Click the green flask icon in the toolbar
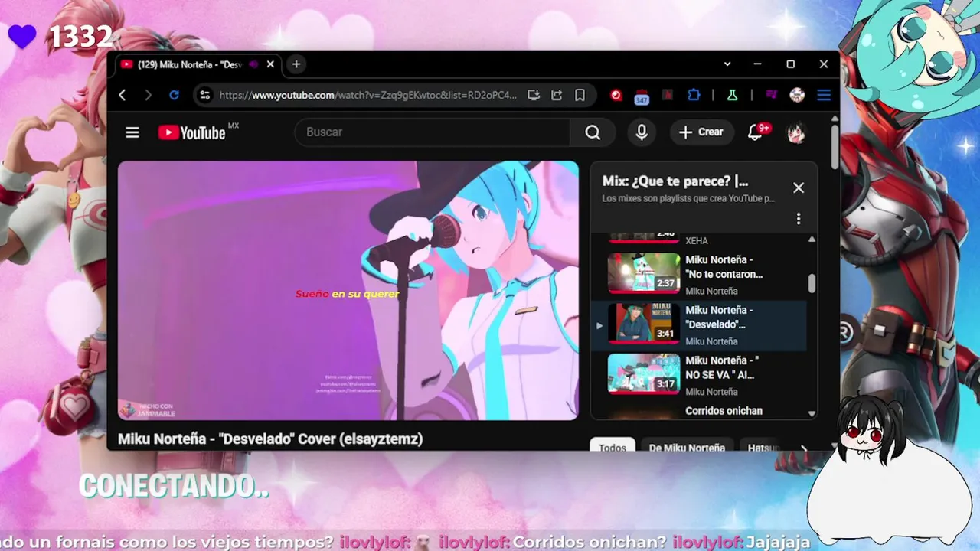Viewport: 980px width, 551px height. pos(732,95)
